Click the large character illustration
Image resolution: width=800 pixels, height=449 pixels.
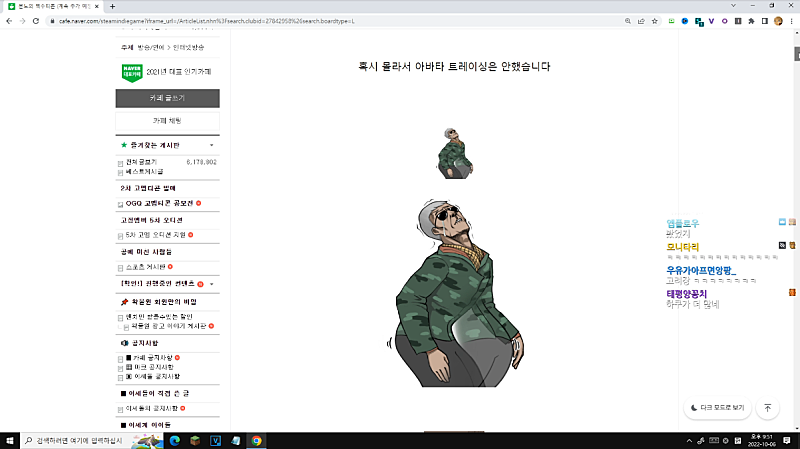click(x=455, y=292)
